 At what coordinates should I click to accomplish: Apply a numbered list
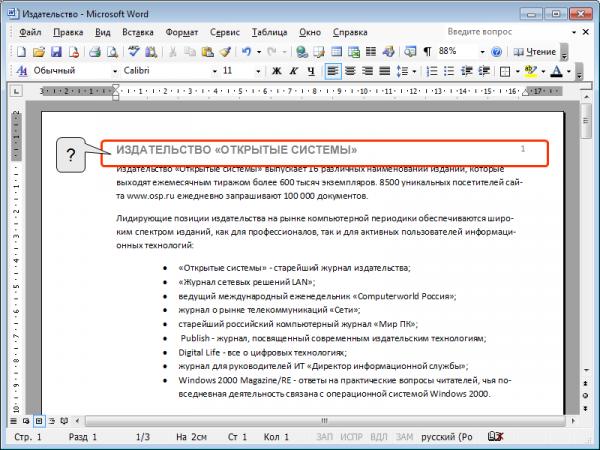coord(432,71)
